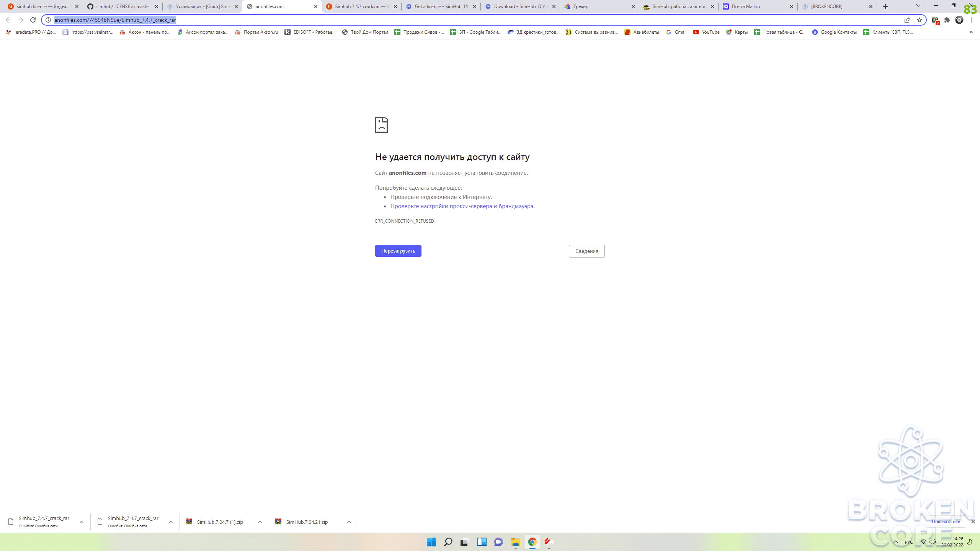Expand options for SimHub.7.04.7 (1).zip download
980x551 pixels.
(260, 522)
